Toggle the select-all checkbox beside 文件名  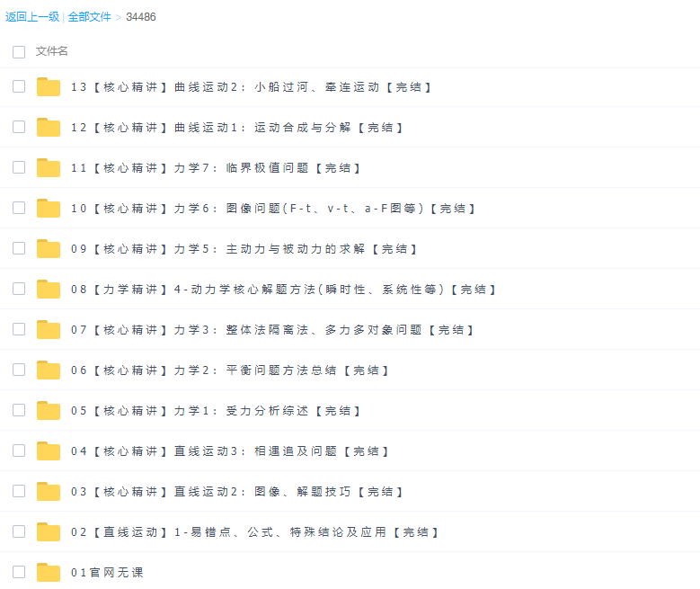[19, 52]
